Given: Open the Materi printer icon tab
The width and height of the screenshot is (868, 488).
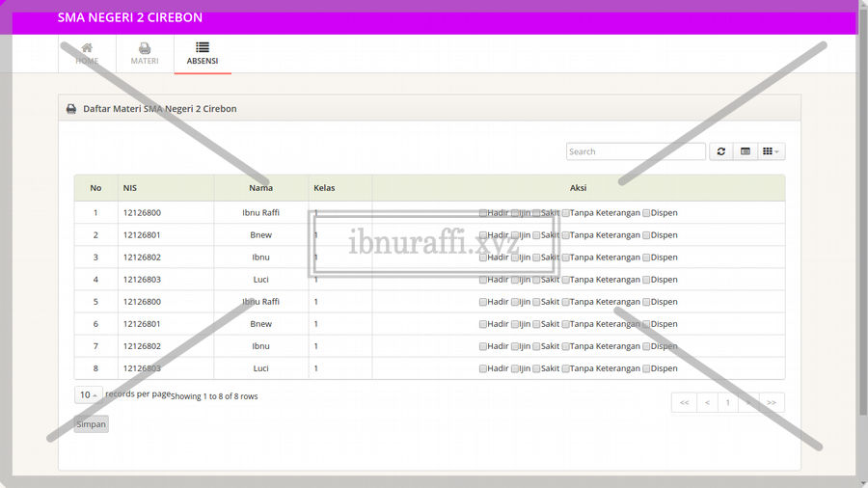Looking at the screenshot, I should click(x=145, y=48).
